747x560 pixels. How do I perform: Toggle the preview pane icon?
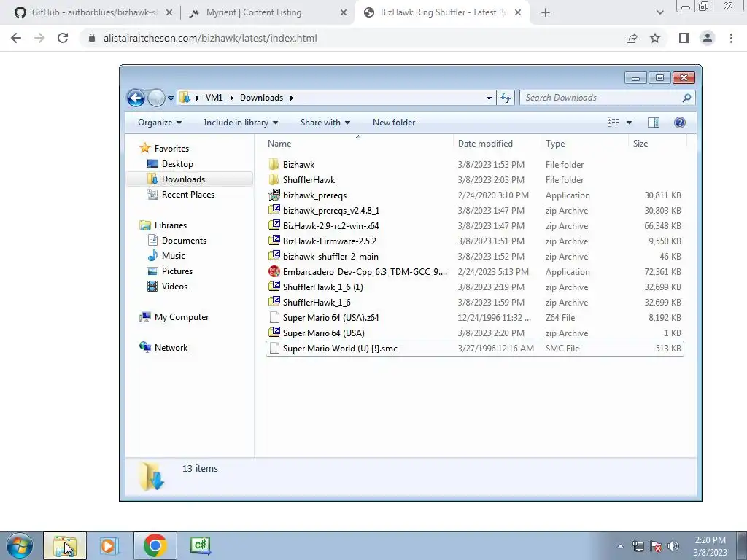click(654, 122)
